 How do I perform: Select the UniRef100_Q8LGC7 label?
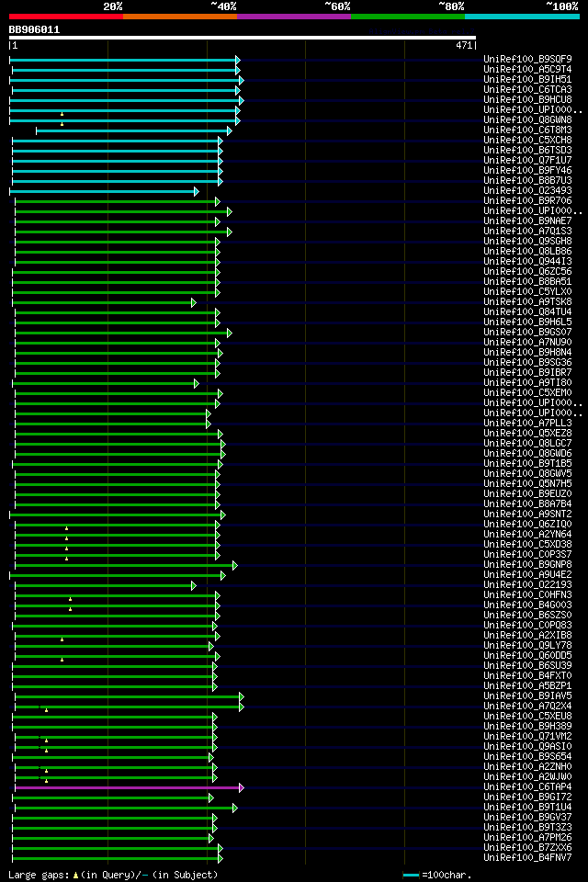coord(527,444)
